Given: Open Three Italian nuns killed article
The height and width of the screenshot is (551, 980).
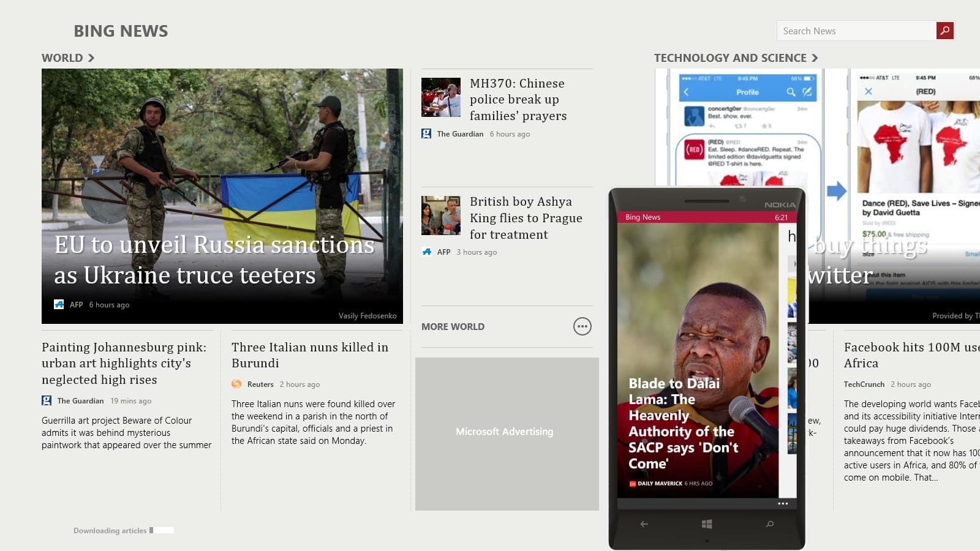Looking at the screenshot, I should [310, 355].
